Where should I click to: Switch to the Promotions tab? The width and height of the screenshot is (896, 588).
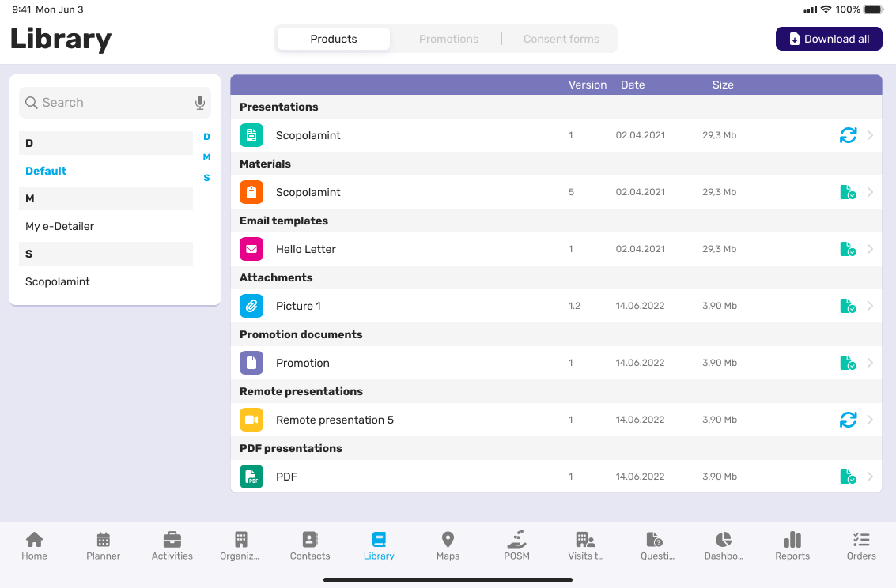[448, 39]
